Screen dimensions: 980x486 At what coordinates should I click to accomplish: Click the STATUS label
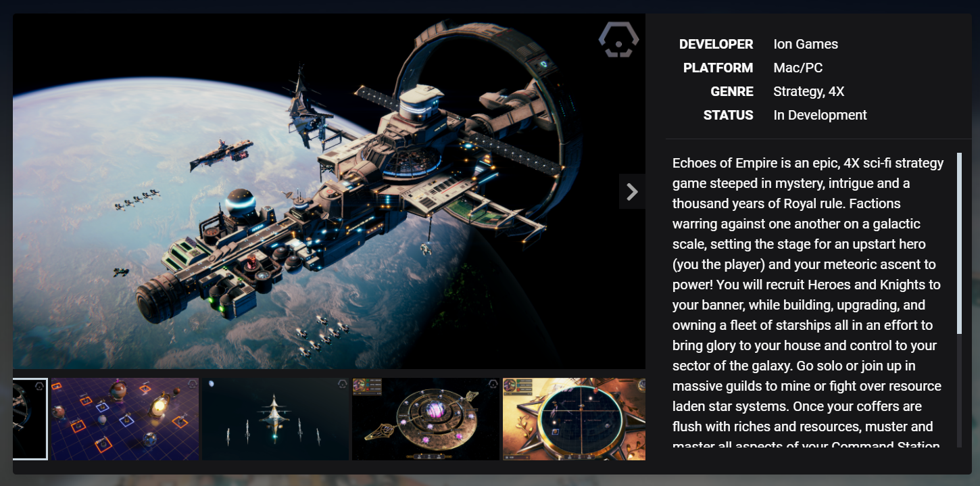tap(729, 115)
